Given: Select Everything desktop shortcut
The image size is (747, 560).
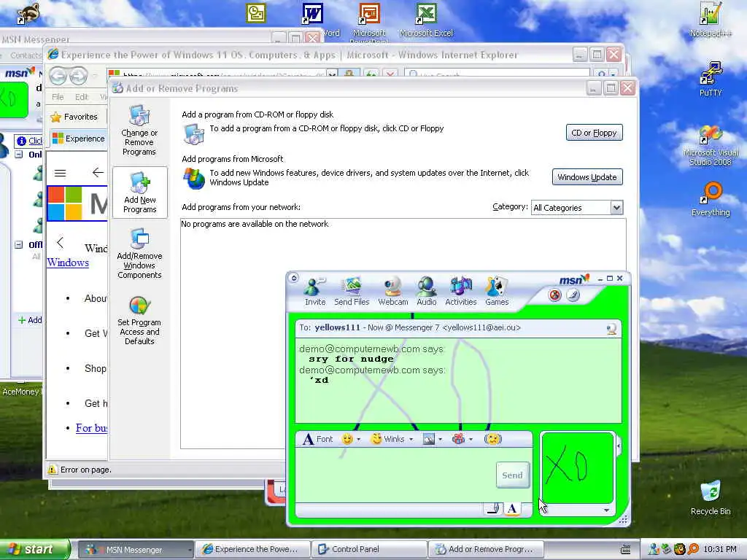Looking at the screenshot, I should pos(711,199).
